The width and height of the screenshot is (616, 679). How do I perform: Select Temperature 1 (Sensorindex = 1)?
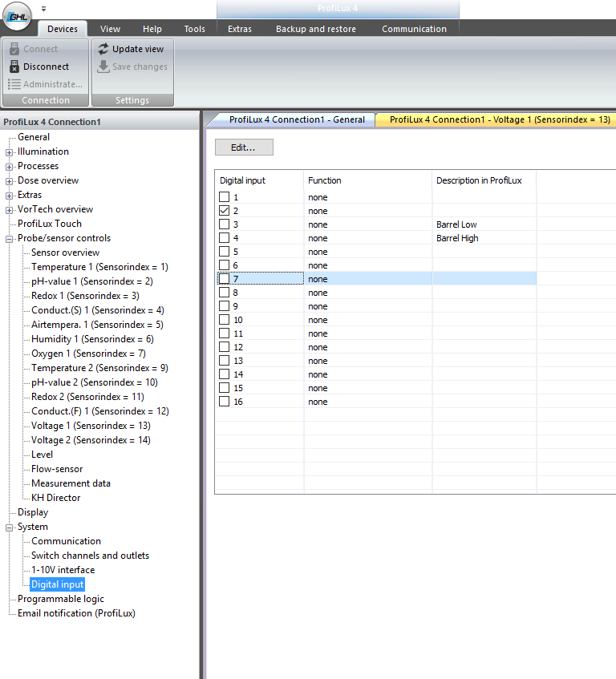[99, 267]
